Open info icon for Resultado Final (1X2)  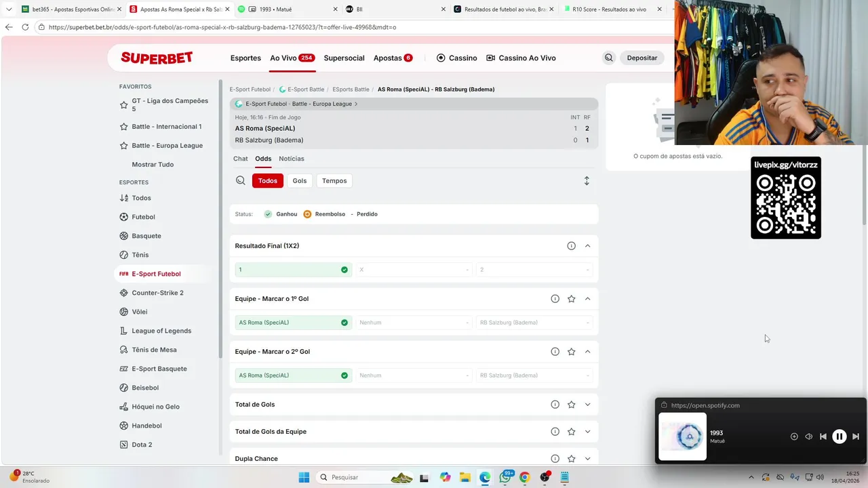click(571, 246)
